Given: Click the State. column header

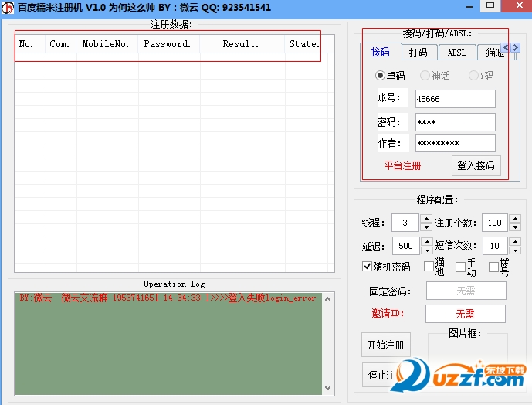Looking at the screenshot, I should point(306,44).
